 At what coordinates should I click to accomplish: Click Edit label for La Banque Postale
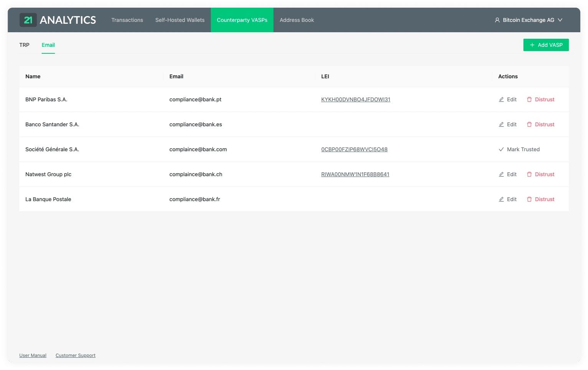tap(512, 199)
